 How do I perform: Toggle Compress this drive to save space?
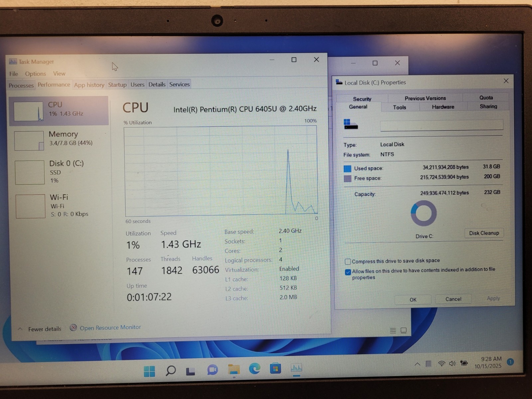[348, 261]
